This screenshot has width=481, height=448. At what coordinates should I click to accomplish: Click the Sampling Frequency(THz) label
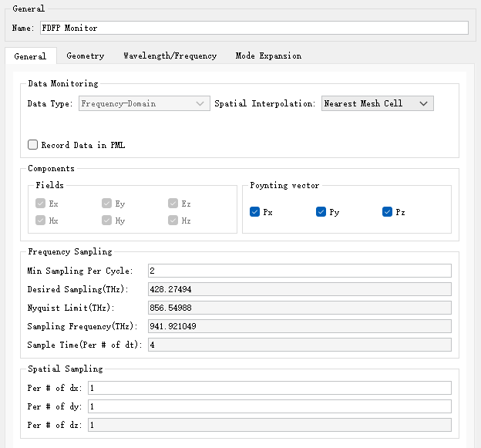(x=82, y=326)
